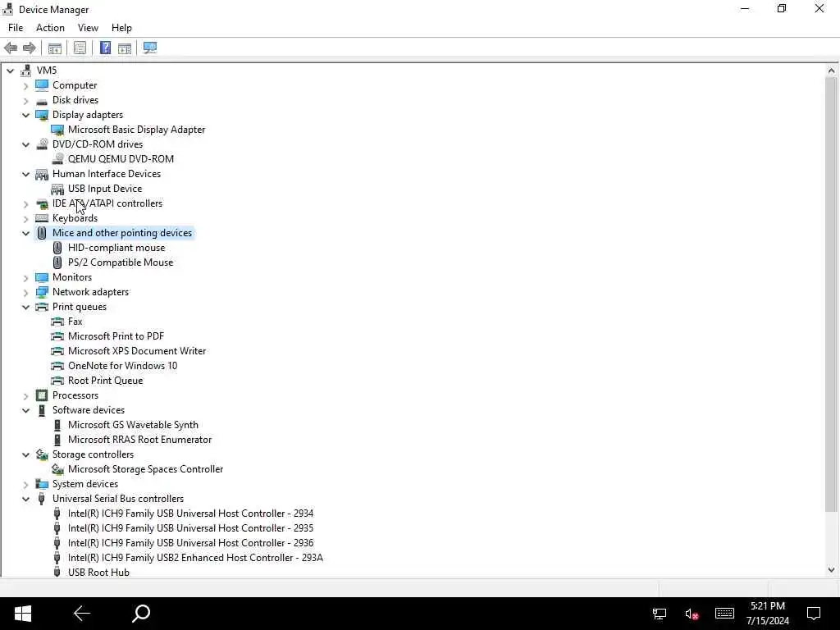Select OneNote for Windows 10 queue
The height and width of the screenshot is (630, 840).
click(x=123, y=366)
